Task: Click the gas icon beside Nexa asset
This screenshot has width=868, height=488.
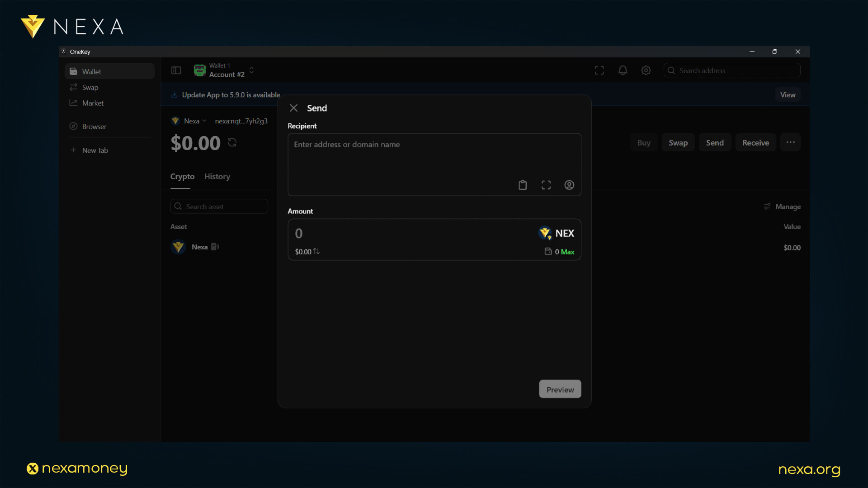Action: [215, 247]
